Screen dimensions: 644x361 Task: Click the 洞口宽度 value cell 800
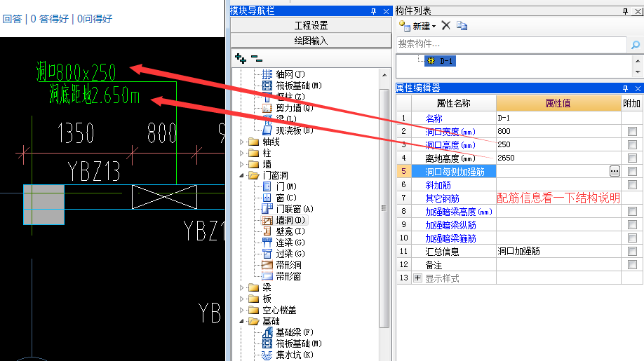coord(558,131)
